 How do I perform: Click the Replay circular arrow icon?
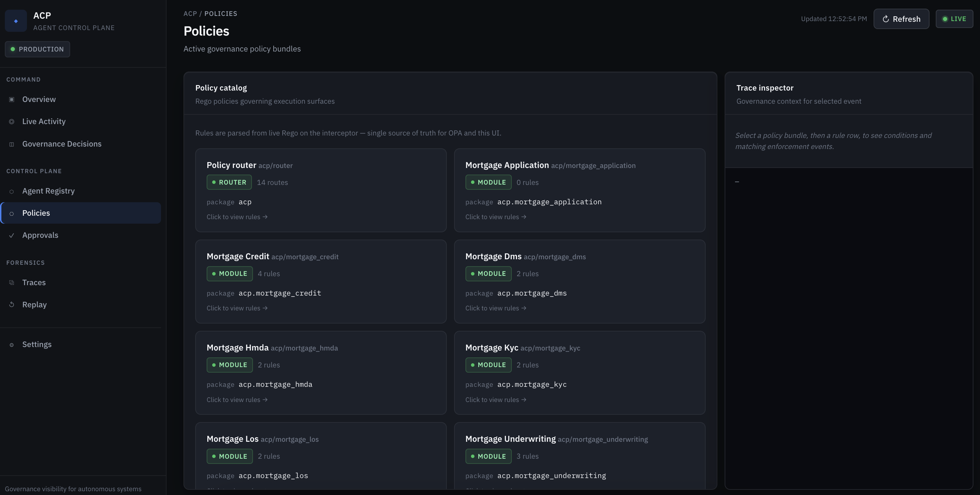(12, 305)
